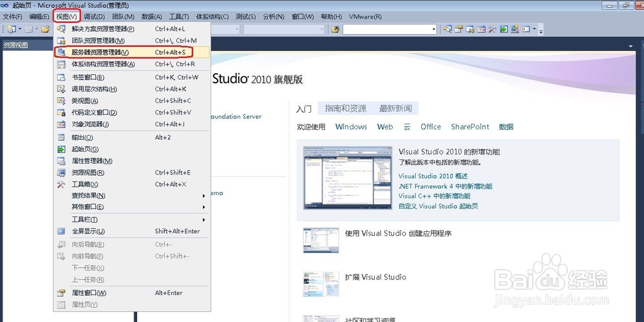Expand the 工具栏(T) submenu
The image size is (644, 322).
(x=132, y=220)
